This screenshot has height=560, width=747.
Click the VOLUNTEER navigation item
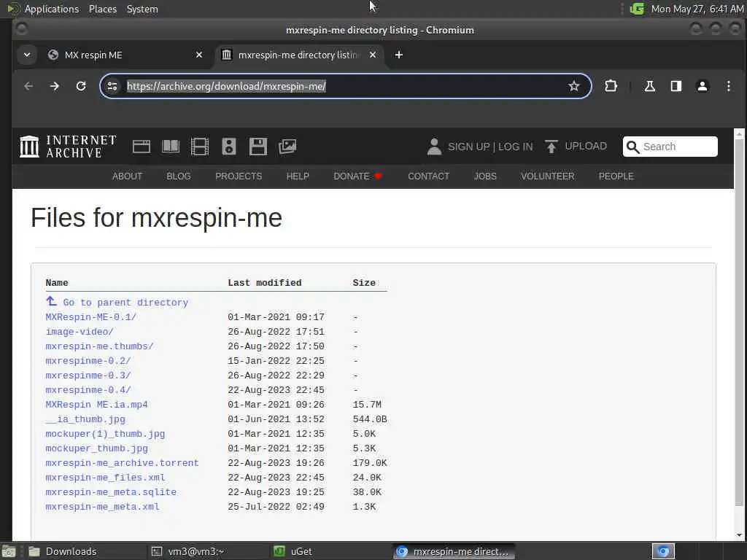tap(547, 176)
